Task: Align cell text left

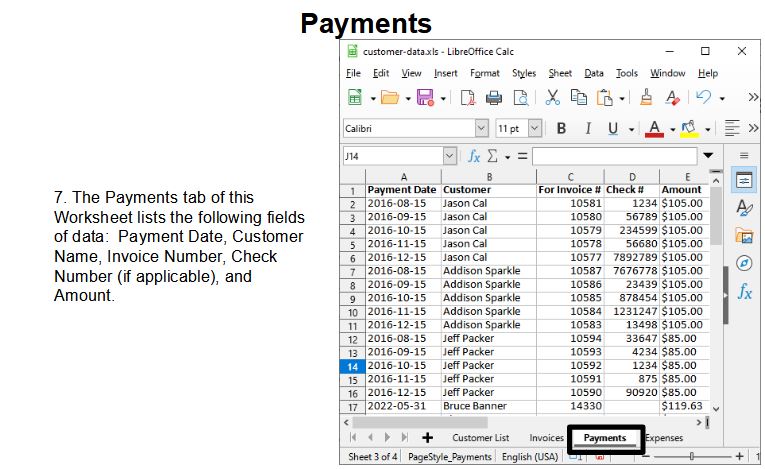Action: (732, 128)
